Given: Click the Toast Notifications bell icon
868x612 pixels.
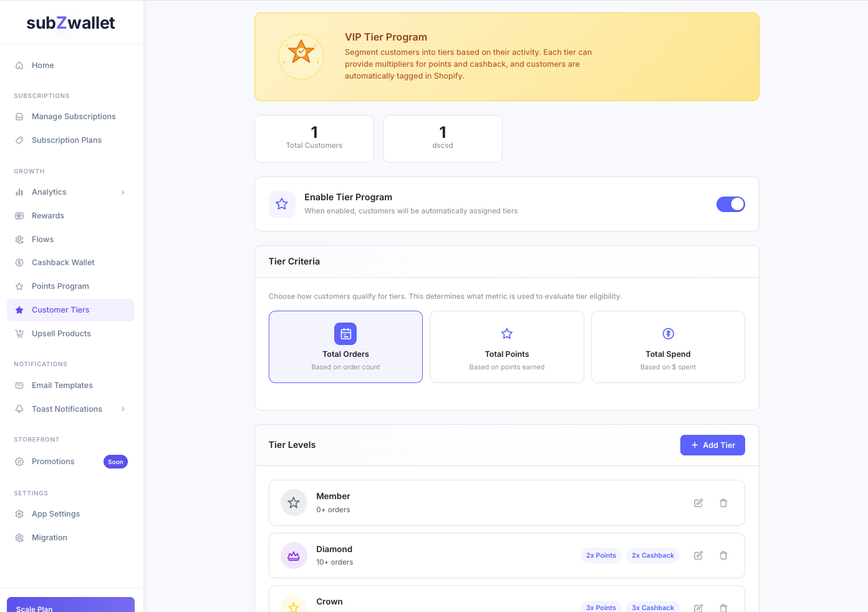Looking at the screenshot, I should [19, 409].
